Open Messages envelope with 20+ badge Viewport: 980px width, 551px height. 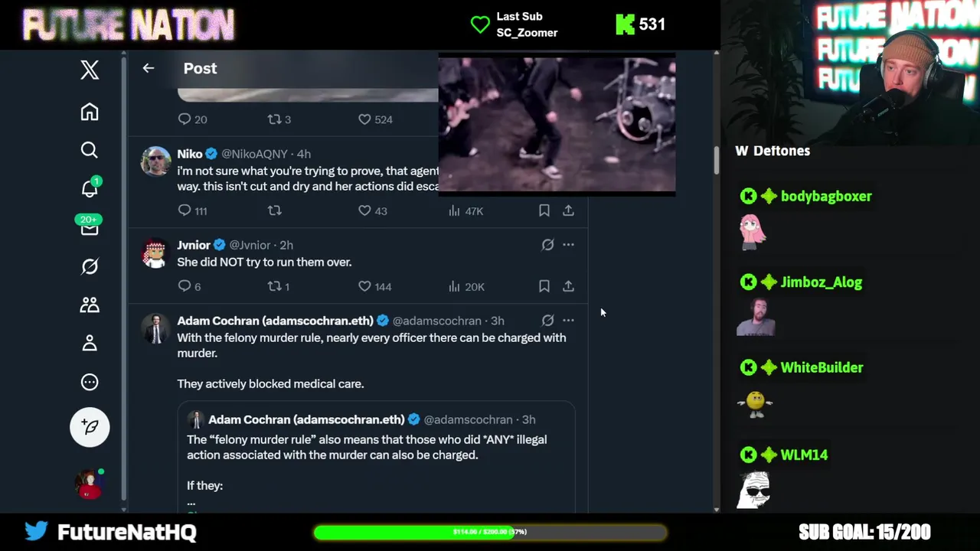coord(90,227)
